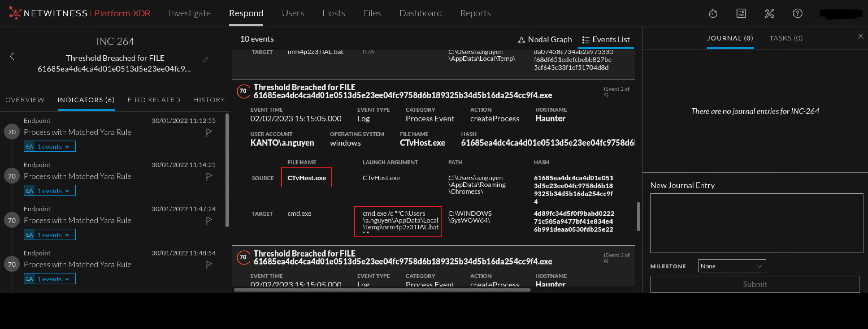Open the help question-mark icon
The image size is (868, 329).
(x=797, y=13)
